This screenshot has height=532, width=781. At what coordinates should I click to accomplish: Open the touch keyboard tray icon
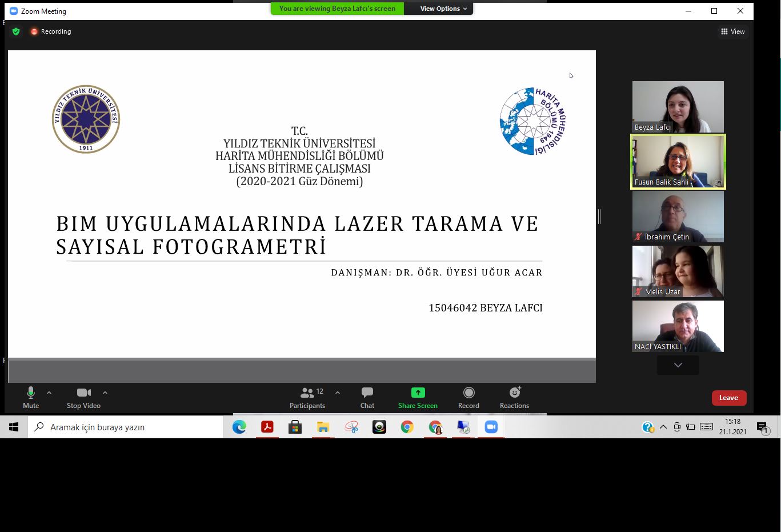(706, 427)
